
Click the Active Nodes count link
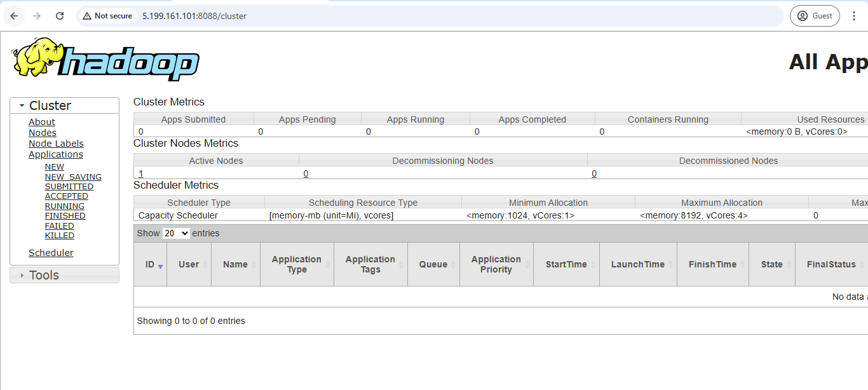(140, 173)
